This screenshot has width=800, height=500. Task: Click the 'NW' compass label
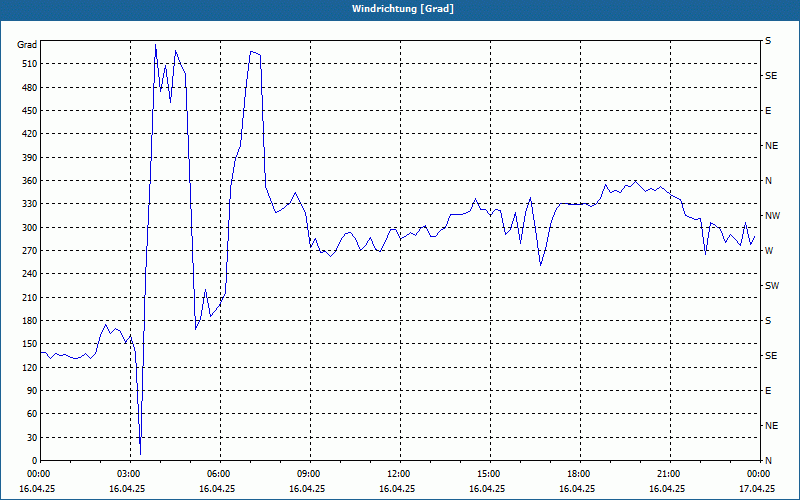(x=773, y=216)
